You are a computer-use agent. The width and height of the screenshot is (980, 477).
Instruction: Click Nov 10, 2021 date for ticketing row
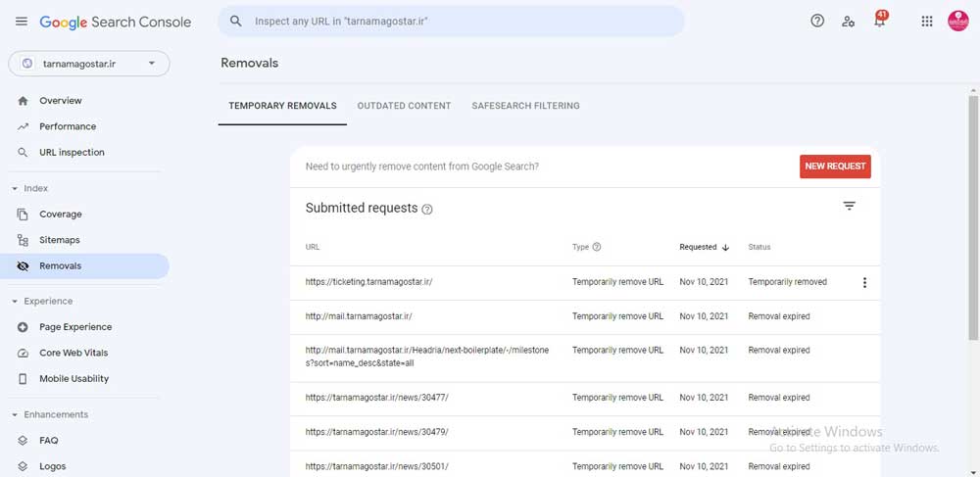pyautogui.click(x=704, y=282)
